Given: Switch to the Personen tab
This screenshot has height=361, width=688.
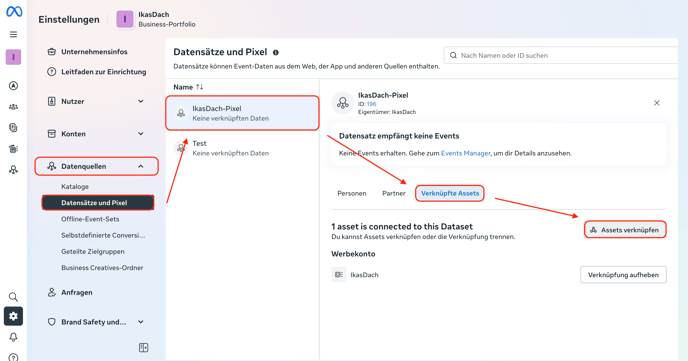Looking at the screenshot, I should pyautogui.click(x=352, y=193).
